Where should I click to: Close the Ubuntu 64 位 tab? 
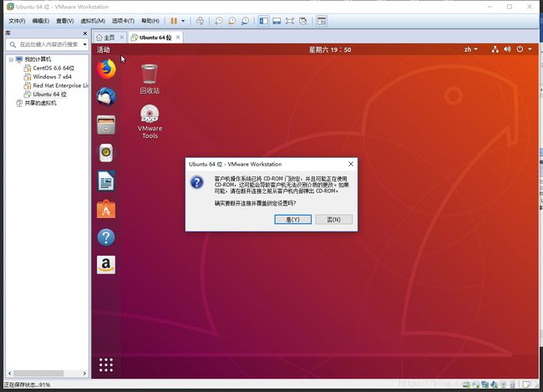tap(178, 37)
